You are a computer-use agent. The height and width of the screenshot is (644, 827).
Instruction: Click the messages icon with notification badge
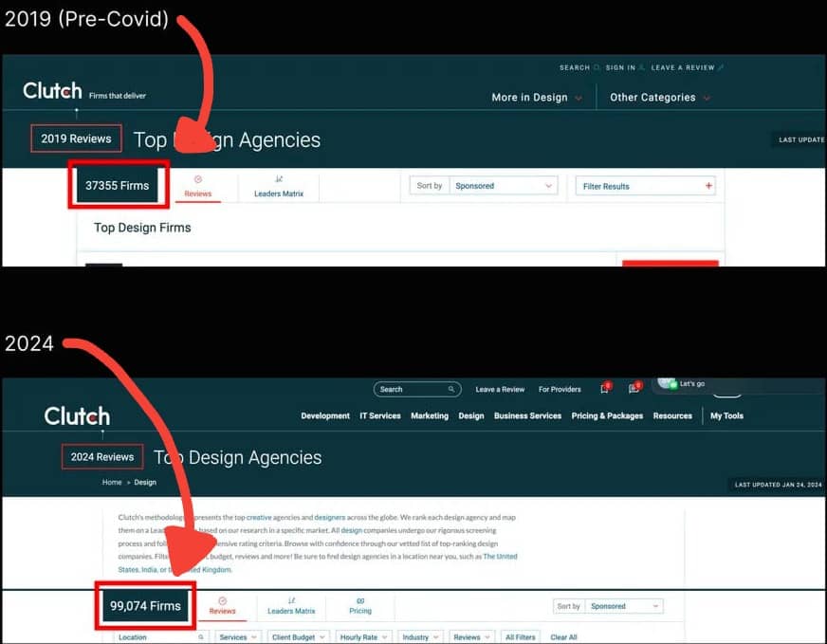coord(635,388)
